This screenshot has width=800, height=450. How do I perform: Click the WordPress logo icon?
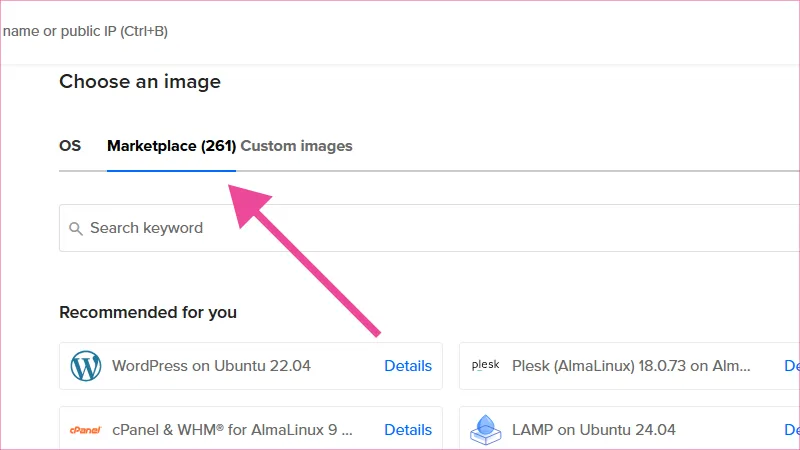(x=86, y=366)
